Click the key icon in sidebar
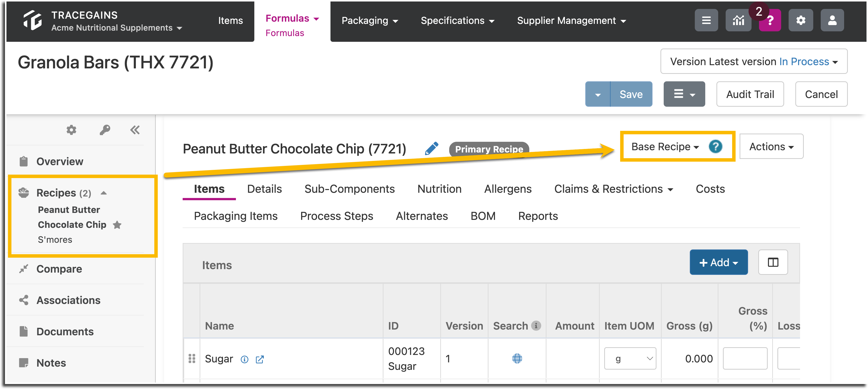Viewport: 868px width, 389px height. point(105,130)
